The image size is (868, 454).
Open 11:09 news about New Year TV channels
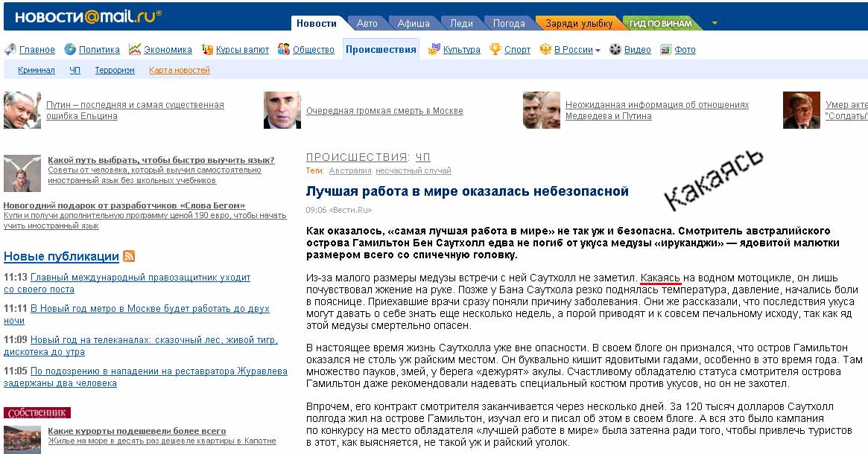coord(141,345)
